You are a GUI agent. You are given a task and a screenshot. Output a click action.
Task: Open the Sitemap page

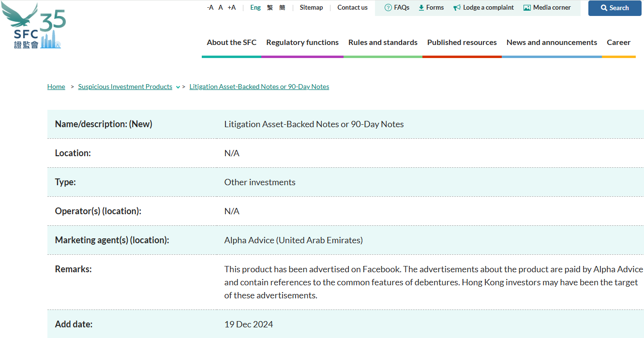point(311,7)
